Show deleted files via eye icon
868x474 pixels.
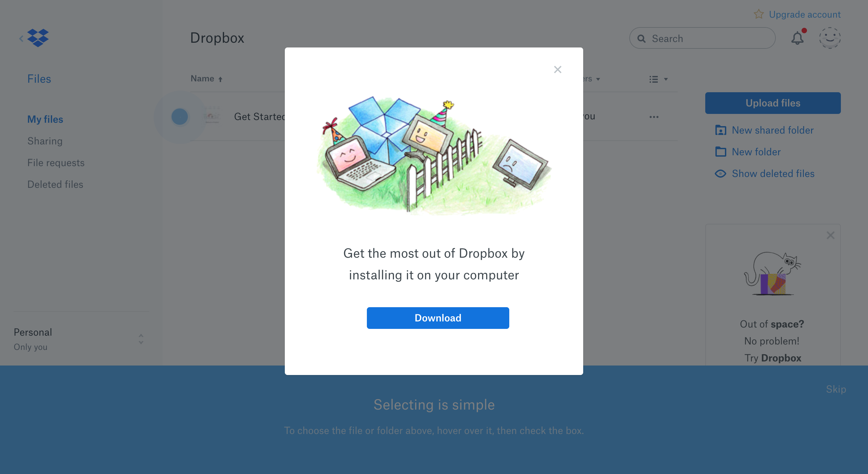pos(721,174)
